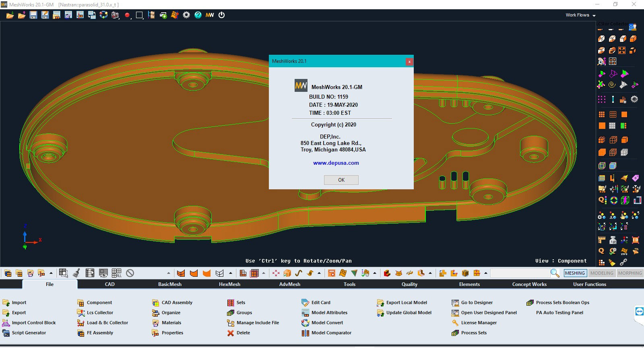Screen dimensions: 644x348
Task: Open the Elements tab
Action: 469,284
